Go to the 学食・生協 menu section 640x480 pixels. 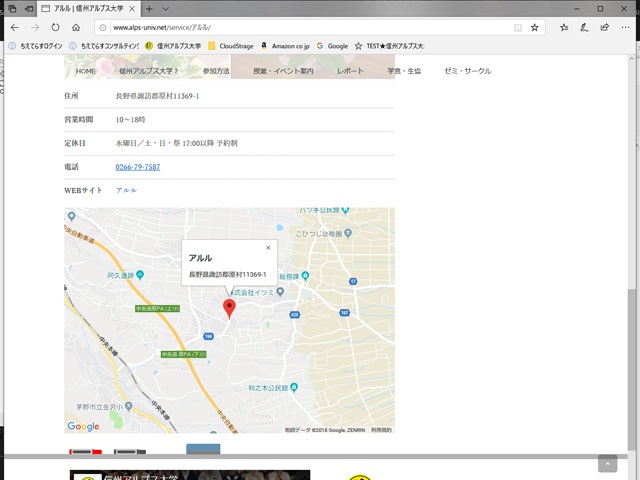(x=404, y=71)
